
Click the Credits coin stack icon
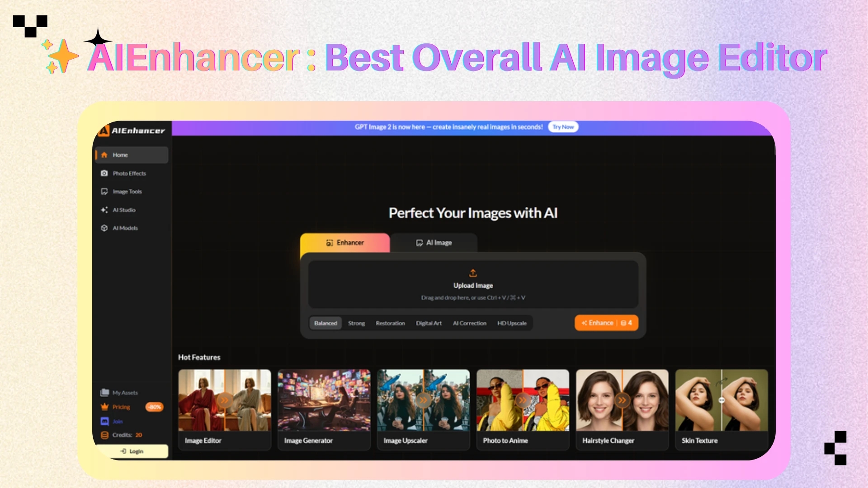[x=105, y=435]
